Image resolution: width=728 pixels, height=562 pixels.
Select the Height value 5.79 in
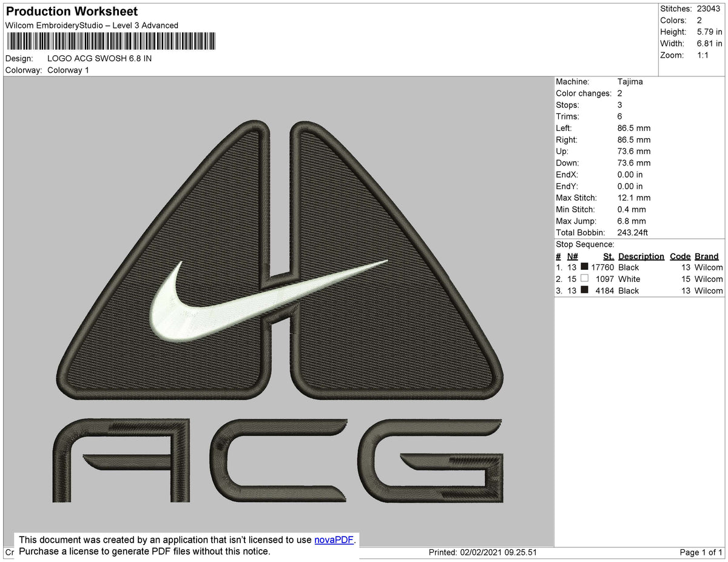coord(709,32)
